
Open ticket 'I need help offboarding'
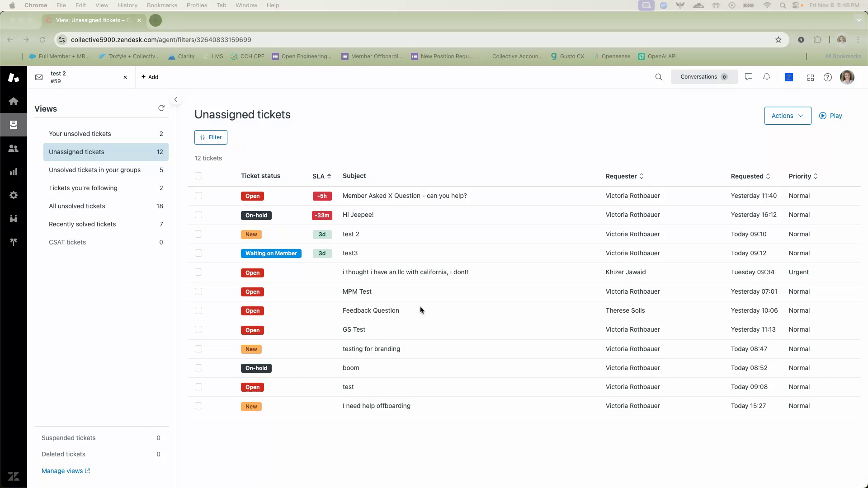click(376, 406)
